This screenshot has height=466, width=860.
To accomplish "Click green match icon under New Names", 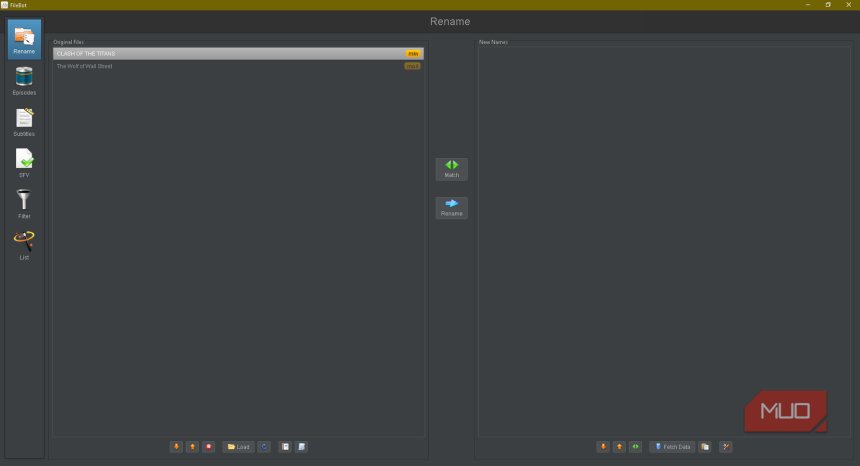I will 635,447.
